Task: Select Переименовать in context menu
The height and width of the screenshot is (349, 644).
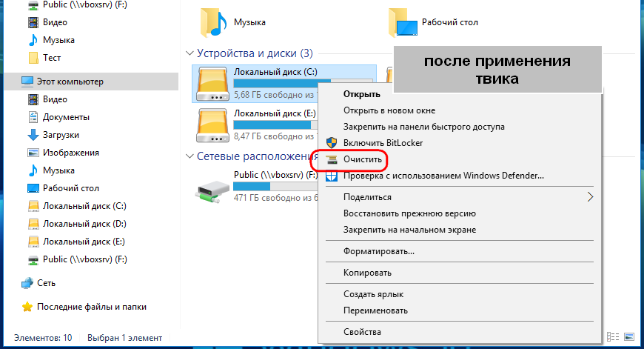Action: (375, 310)
